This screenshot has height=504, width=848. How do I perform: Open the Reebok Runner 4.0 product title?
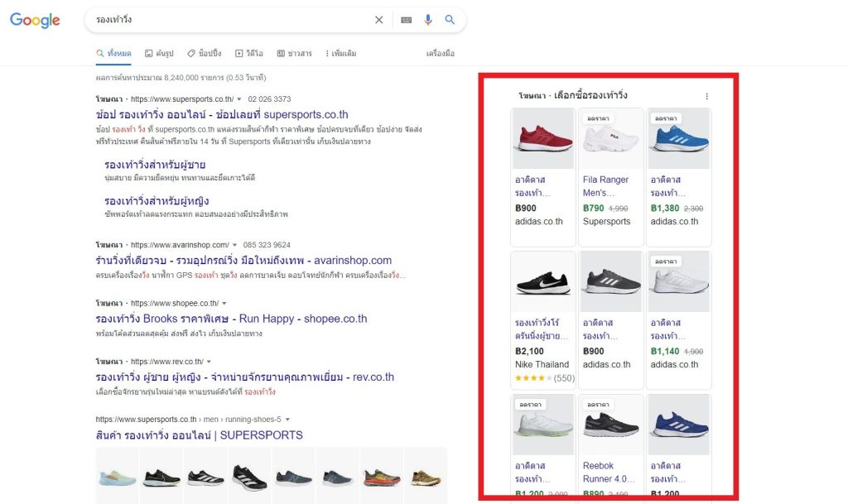point(609,473)
